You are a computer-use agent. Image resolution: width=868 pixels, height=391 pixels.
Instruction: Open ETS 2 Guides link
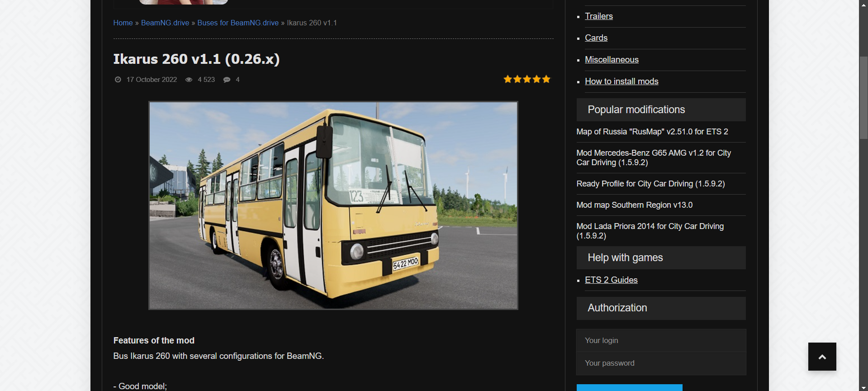611,280
